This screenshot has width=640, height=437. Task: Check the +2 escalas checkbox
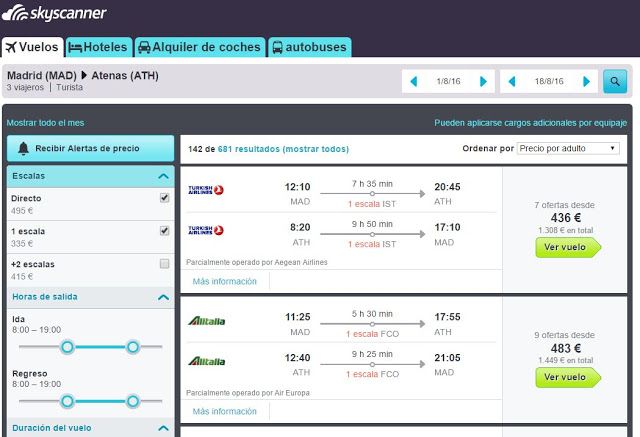(164, 264)
